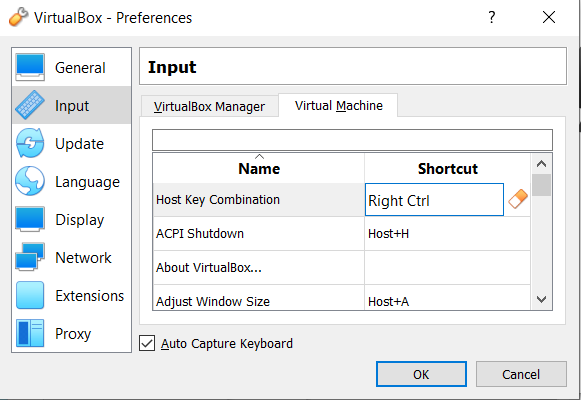Toggle the Auto Capture Keyboard checkbox
581x400 pixels.
147,343
